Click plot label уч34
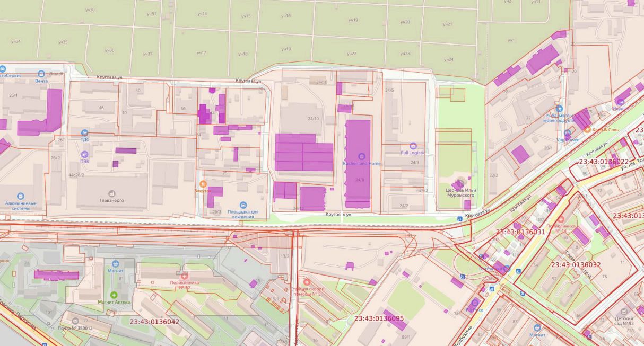 (x=16, y=41)
